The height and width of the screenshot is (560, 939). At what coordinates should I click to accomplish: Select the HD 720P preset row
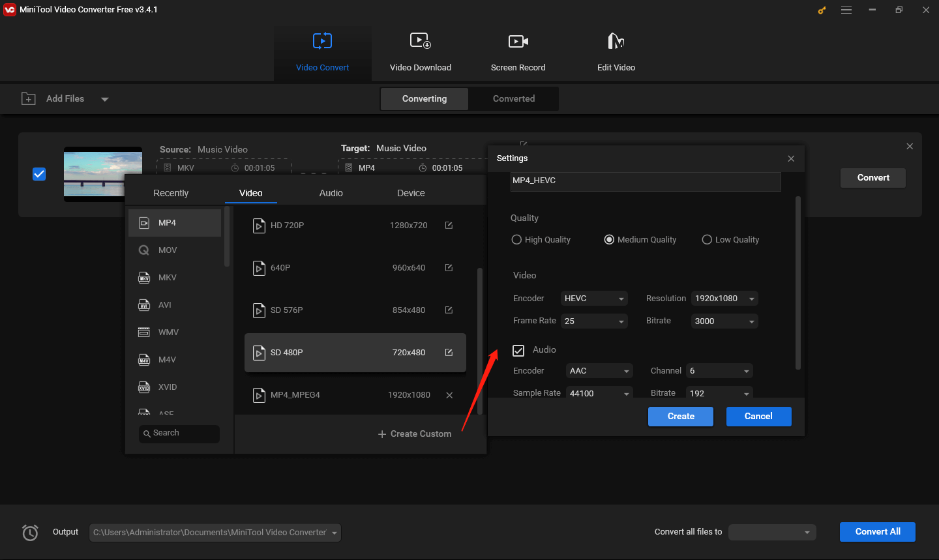[355, 226]
